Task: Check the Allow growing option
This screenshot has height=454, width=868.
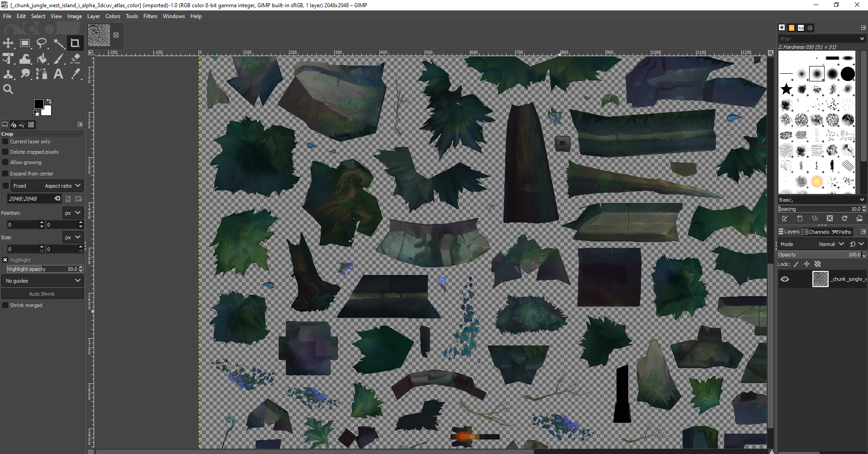Action: point(5,162)
